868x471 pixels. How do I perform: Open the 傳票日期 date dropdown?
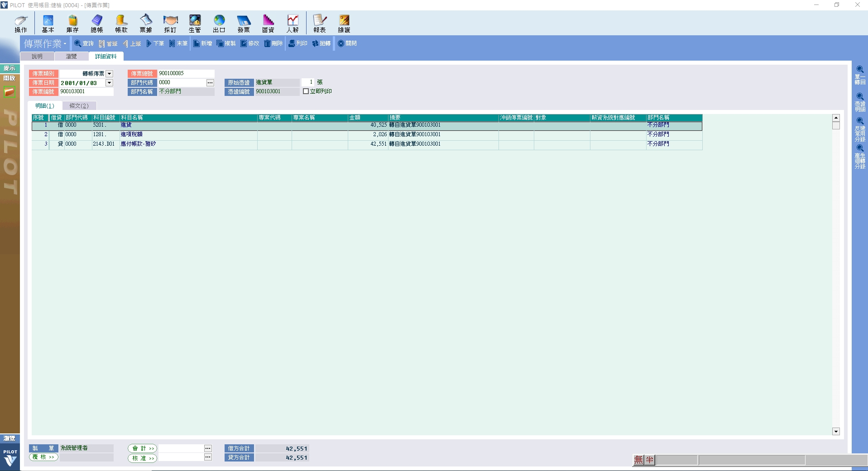coord(109,83)
